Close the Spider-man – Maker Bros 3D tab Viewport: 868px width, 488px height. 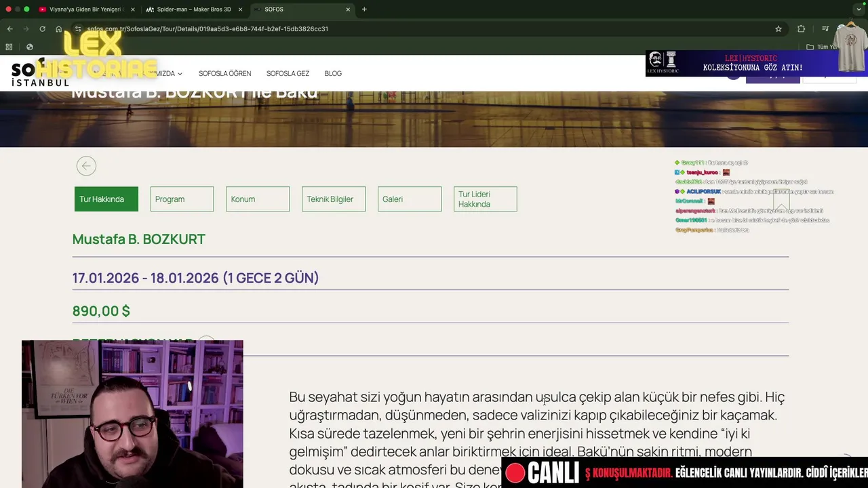pyautogui.click(x=240, y=9)
